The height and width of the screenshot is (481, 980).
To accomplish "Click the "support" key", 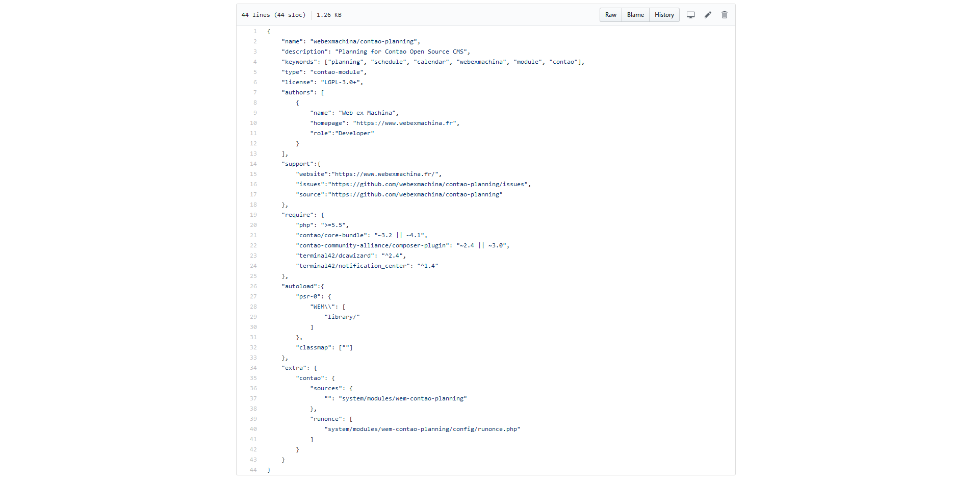I will point(297,164).
